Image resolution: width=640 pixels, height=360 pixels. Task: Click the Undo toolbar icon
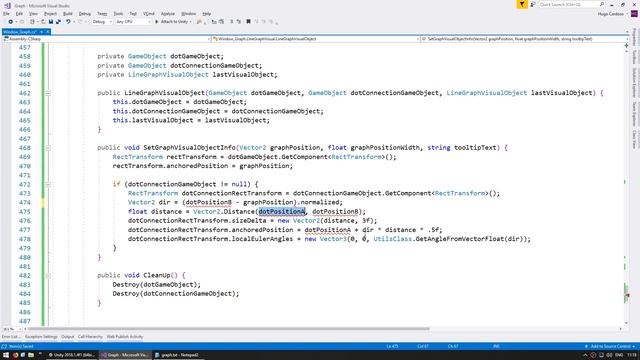[x=68, y=22]
